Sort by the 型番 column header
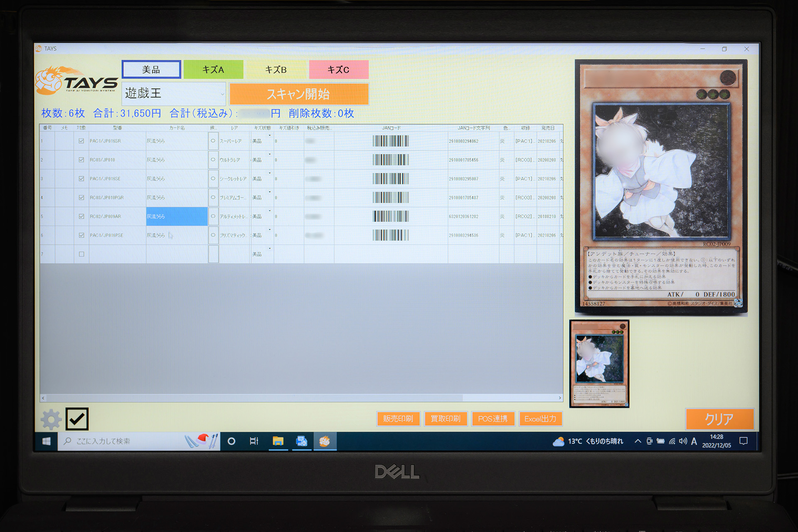The width and height of the screenshot is (798, 532). point(118,128)
